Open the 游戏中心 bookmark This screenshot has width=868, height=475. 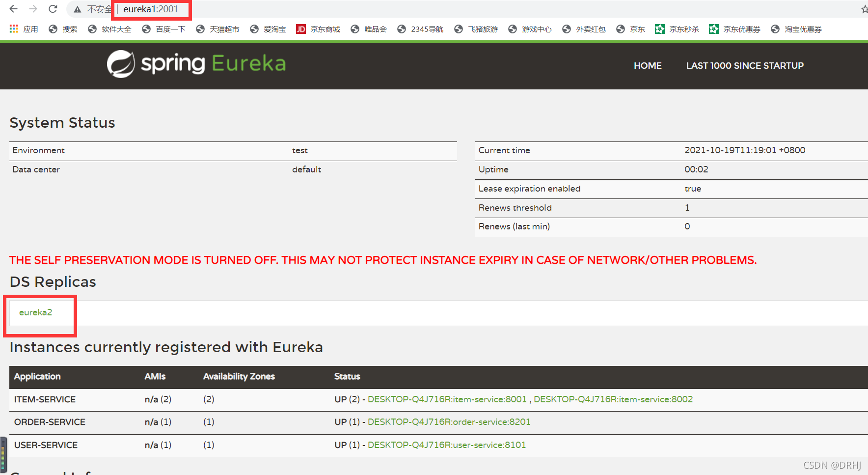[x=530, y=29]
